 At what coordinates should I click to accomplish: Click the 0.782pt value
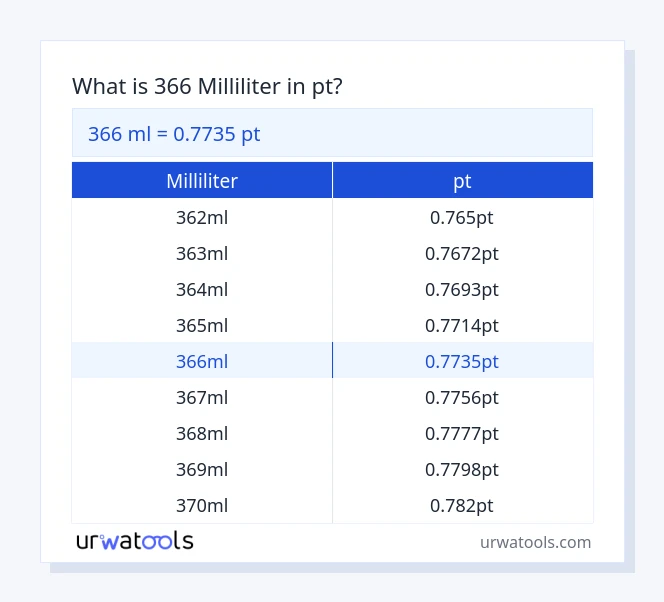(462, 506)
